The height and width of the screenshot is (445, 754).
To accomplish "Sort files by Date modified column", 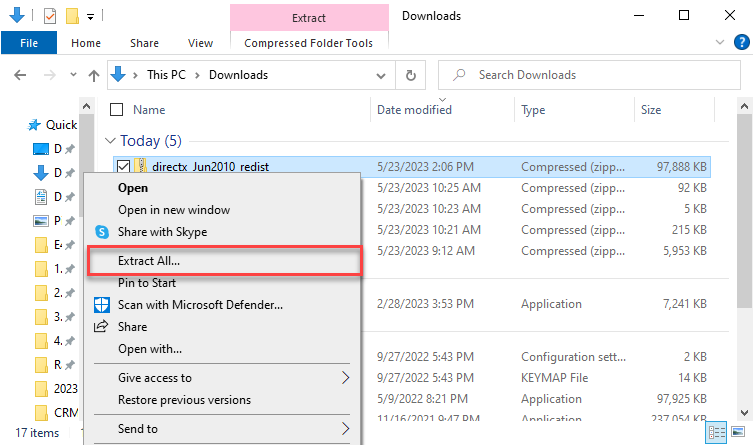I will click(x=414, y=110).
